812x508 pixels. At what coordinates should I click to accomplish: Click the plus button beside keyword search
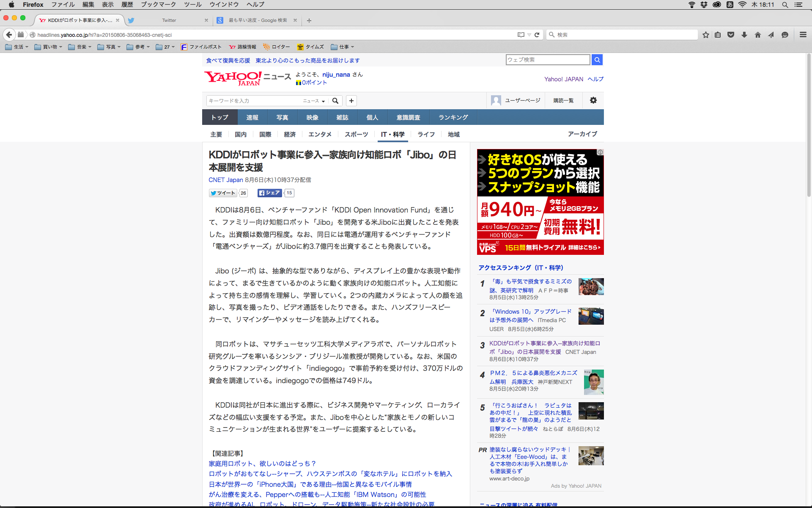(351, 101)
